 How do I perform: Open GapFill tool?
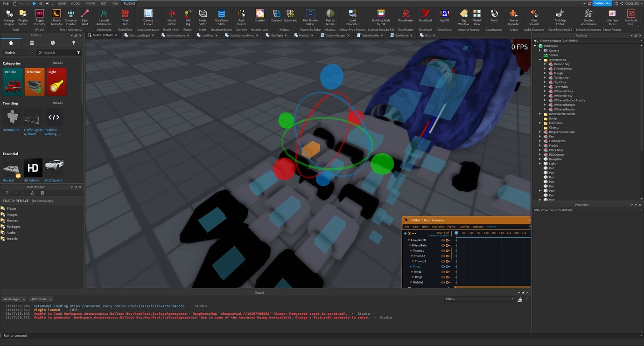[444, 17]
